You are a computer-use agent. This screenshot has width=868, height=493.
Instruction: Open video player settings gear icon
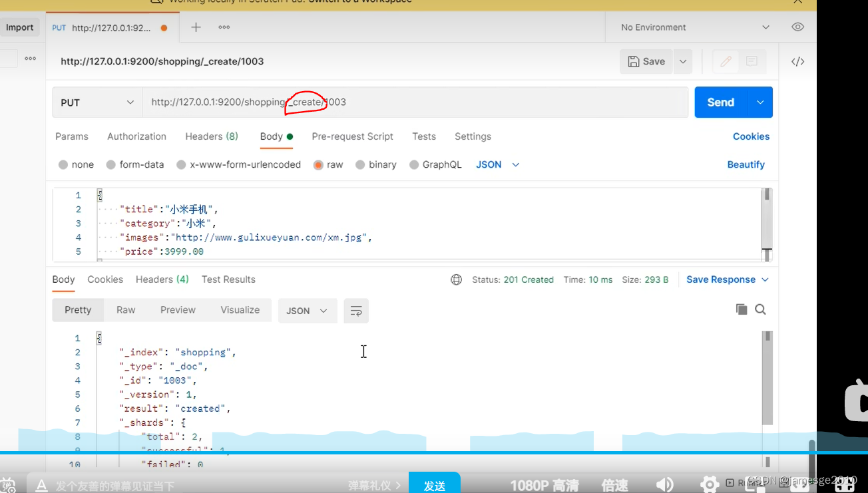tap(710, 485)
